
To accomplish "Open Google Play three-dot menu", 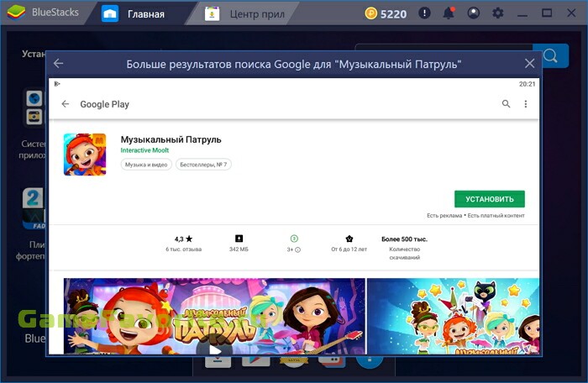I will 525,104.
